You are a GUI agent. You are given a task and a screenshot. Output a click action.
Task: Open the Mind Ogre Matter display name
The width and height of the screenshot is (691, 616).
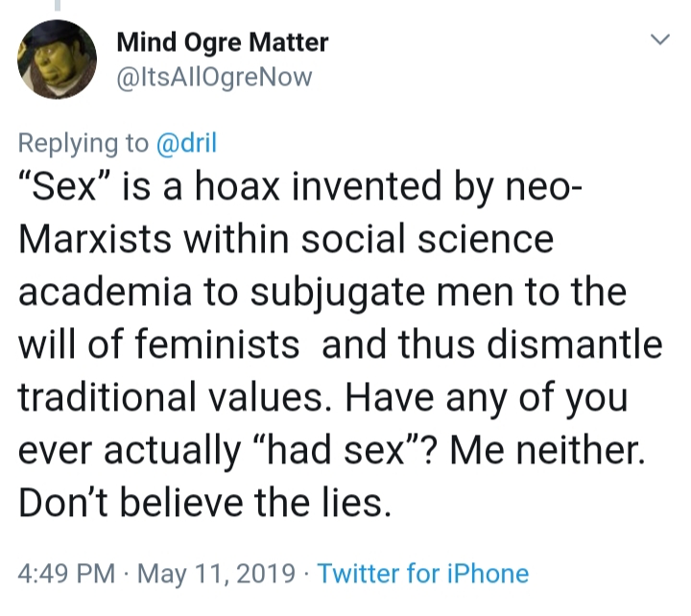[222, 42]
